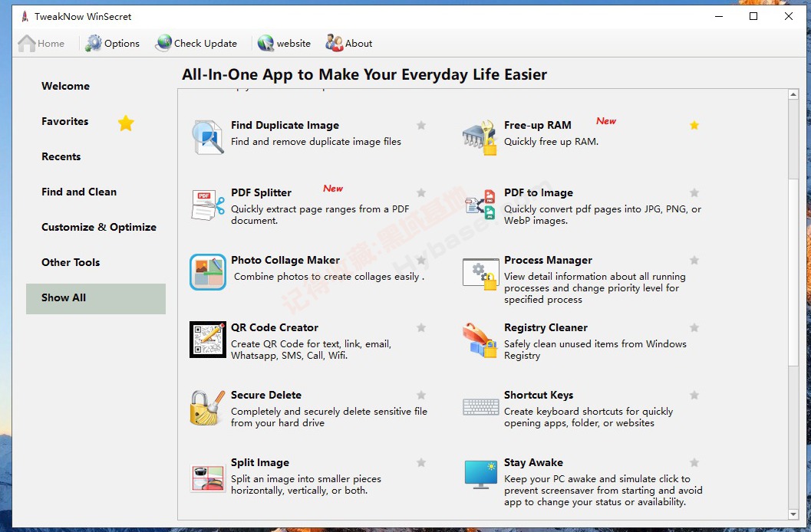Open the Find Duplicate Image tool icon
Image resolution: width=811 pixels, height=532 pixels.
[x=208, y=137]
